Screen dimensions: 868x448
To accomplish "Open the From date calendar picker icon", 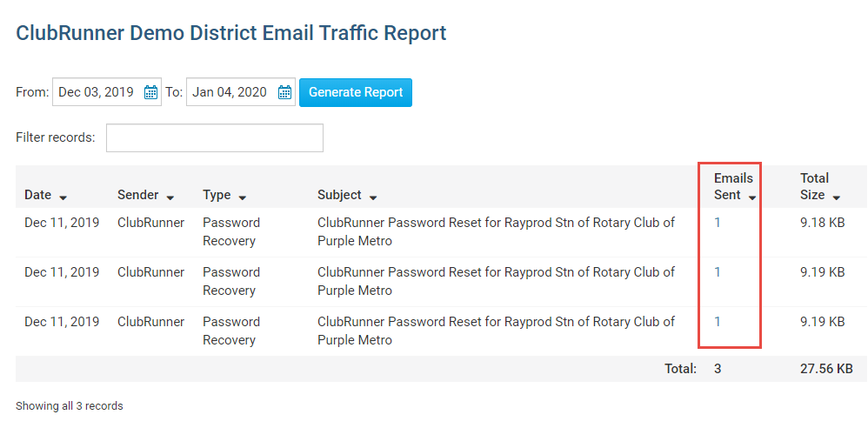I will click(150, 92).
